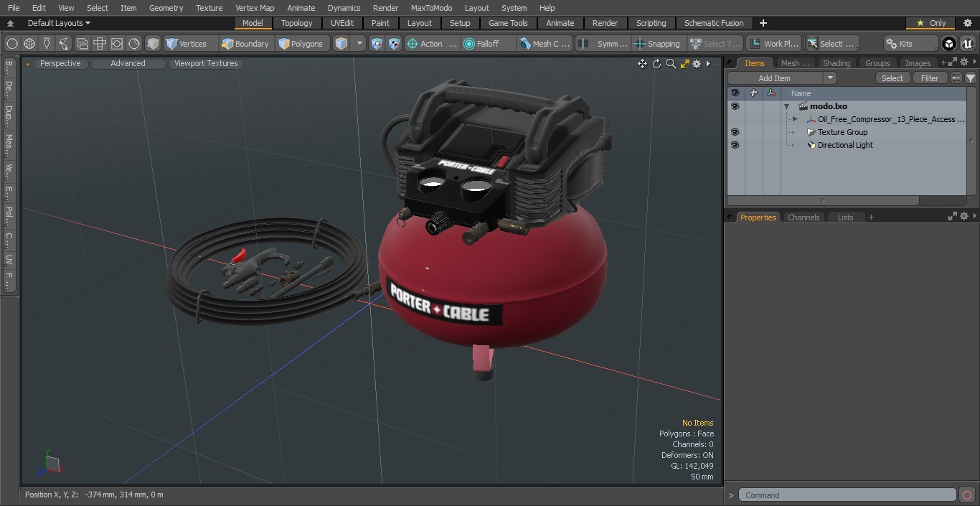Click the Select button in Items panel
Screen dimensions: 980x506
coord(892,78)
